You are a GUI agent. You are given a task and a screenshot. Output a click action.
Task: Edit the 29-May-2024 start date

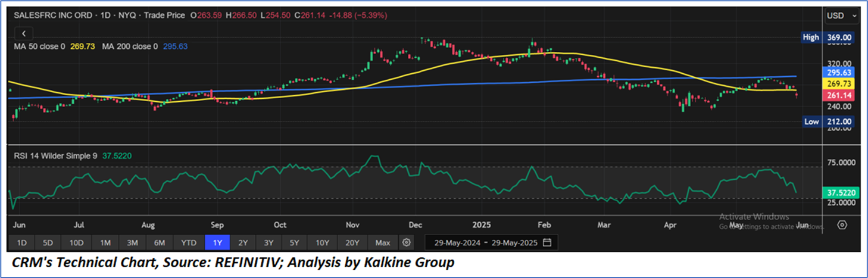pyautogui.click(x=457, y=243)
